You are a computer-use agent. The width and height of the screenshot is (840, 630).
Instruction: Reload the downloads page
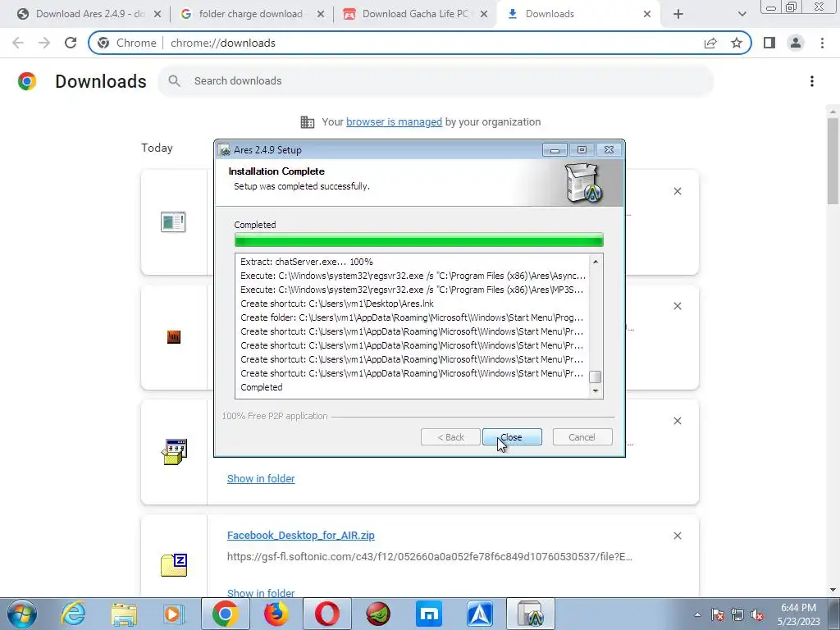[71, 43]
